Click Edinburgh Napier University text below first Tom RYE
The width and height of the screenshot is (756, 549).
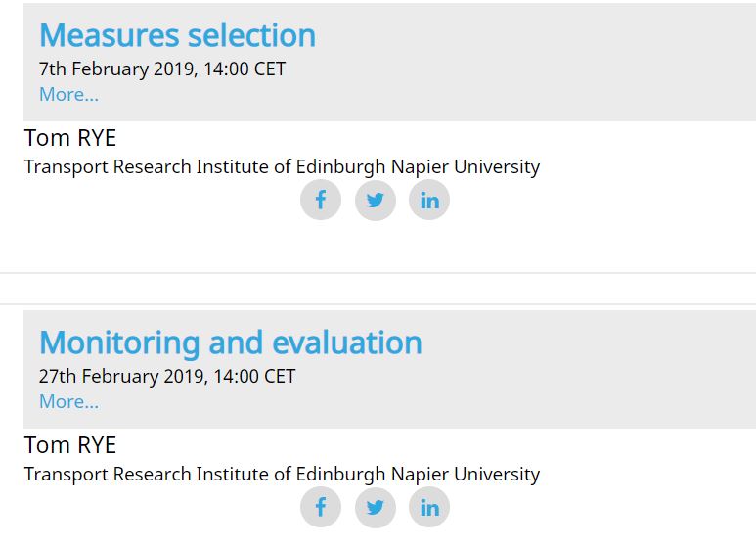[x=418, y=167]
